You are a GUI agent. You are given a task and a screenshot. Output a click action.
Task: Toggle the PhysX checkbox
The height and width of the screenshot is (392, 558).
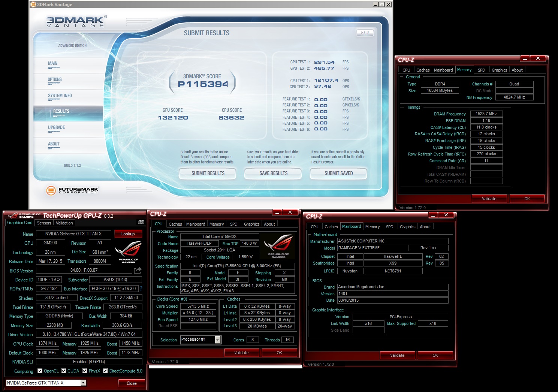click(85, 371)
